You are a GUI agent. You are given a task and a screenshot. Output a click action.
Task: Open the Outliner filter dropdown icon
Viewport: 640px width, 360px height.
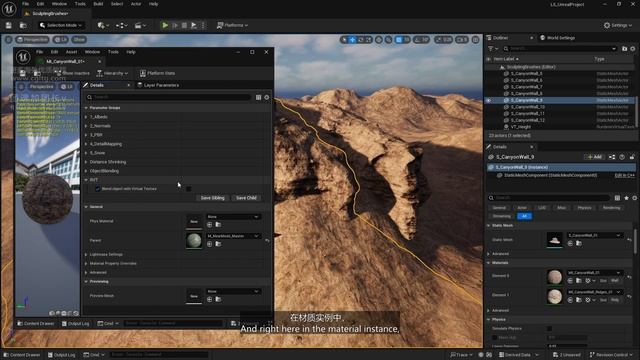tap(493, 49)
